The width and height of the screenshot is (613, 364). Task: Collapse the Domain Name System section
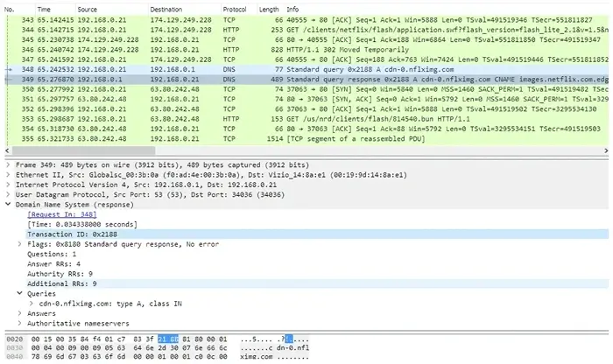click(x=8, y=204)
